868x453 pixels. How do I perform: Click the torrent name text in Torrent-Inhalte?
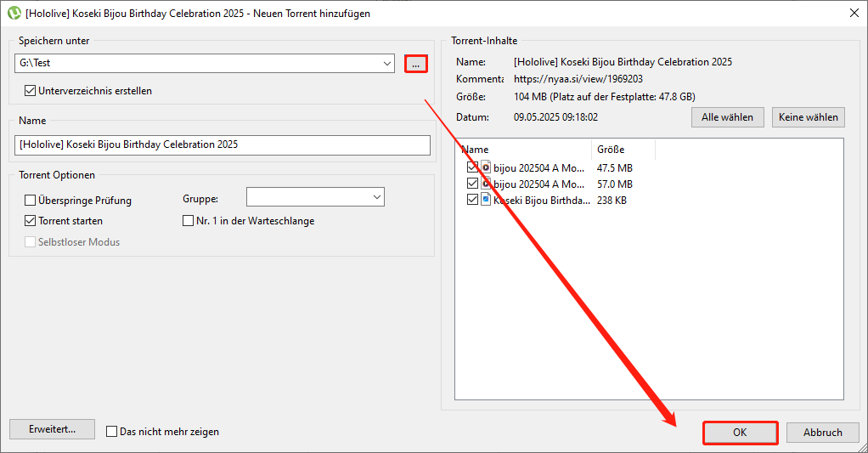[x=623, y=61]
